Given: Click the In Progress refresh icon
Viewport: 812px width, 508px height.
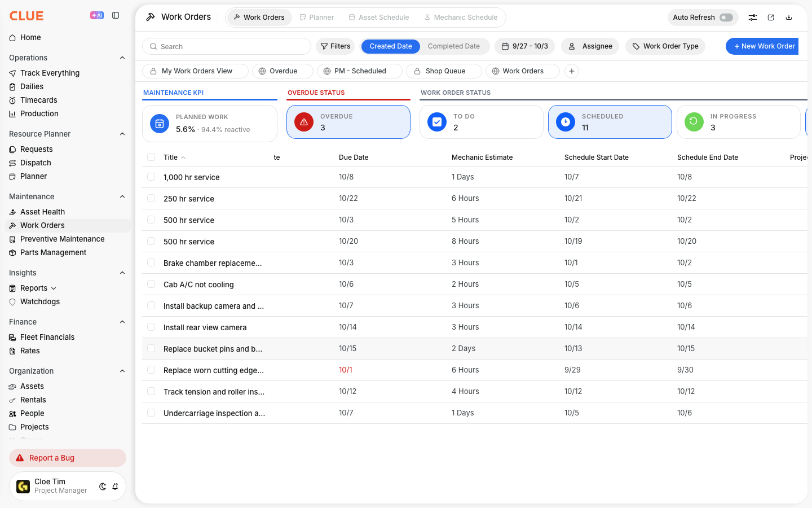Looking at the screenshot, I should coord(694,122).
